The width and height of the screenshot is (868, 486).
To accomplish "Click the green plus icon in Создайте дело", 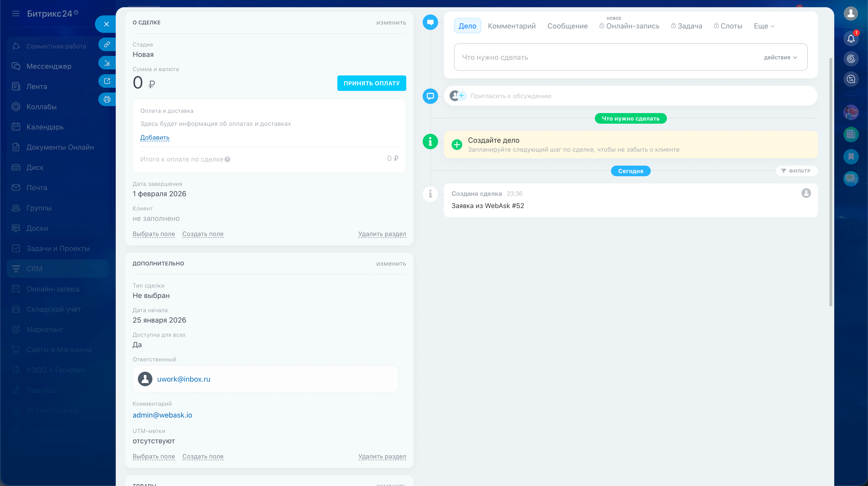I will [457, 145].
